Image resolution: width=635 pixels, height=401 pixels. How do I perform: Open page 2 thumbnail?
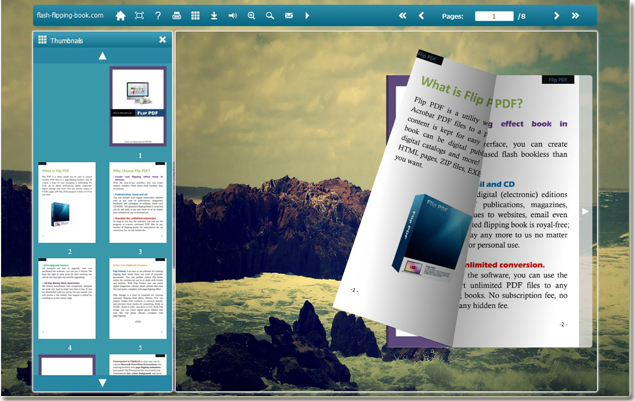[x=67, y=203]
